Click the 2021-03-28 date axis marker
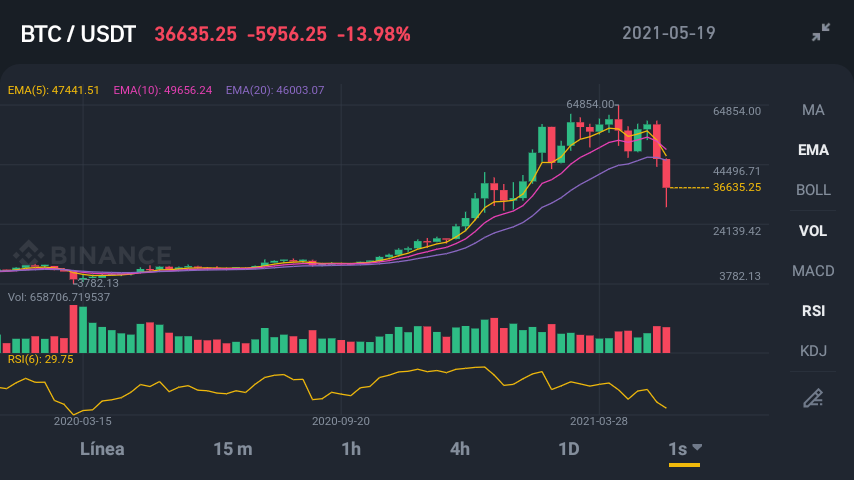Screen dimensions: 854x480 coord(599,421)
